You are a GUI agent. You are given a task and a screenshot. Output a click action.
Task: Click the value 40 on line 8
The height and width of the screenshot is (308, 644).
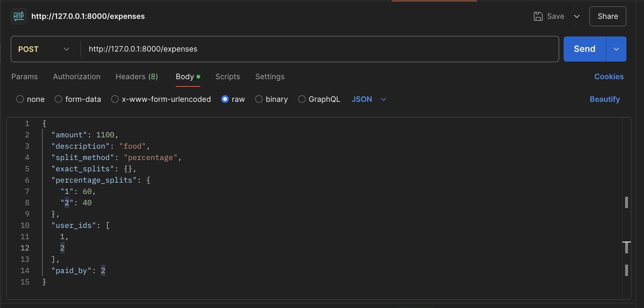tap(87, 203)
